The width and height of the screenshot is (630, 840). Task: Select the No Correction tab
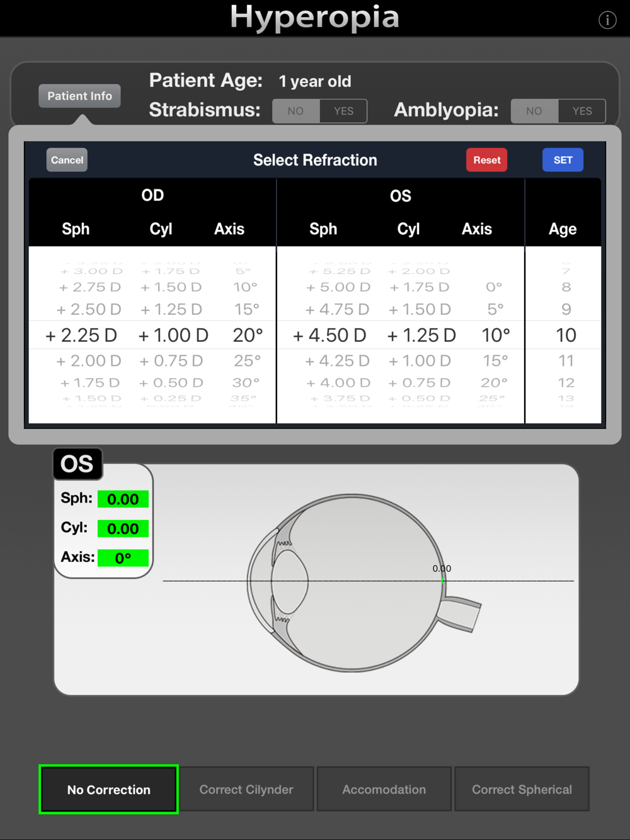[108, 790]
